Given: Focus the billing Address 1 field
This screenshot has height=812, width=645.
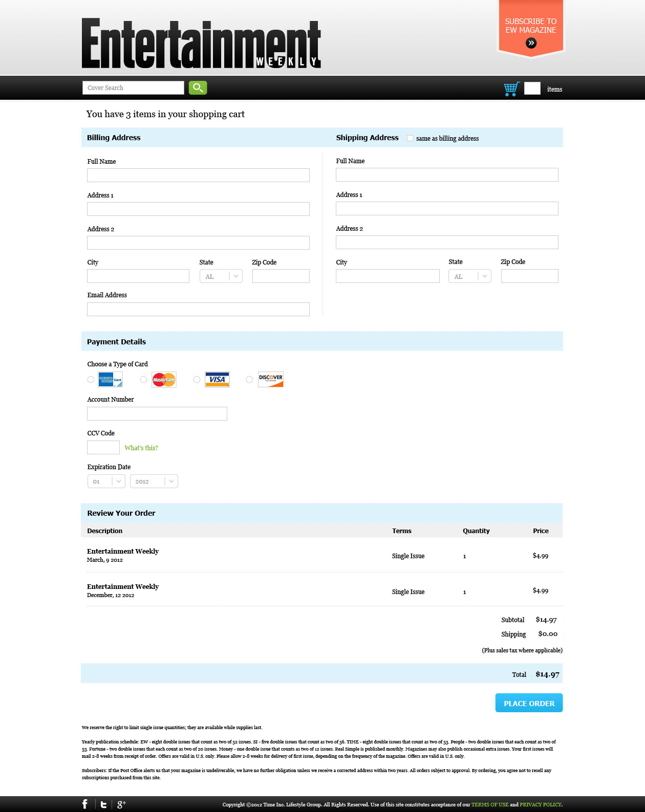Looking at the screenshot, I should (198, 209).
